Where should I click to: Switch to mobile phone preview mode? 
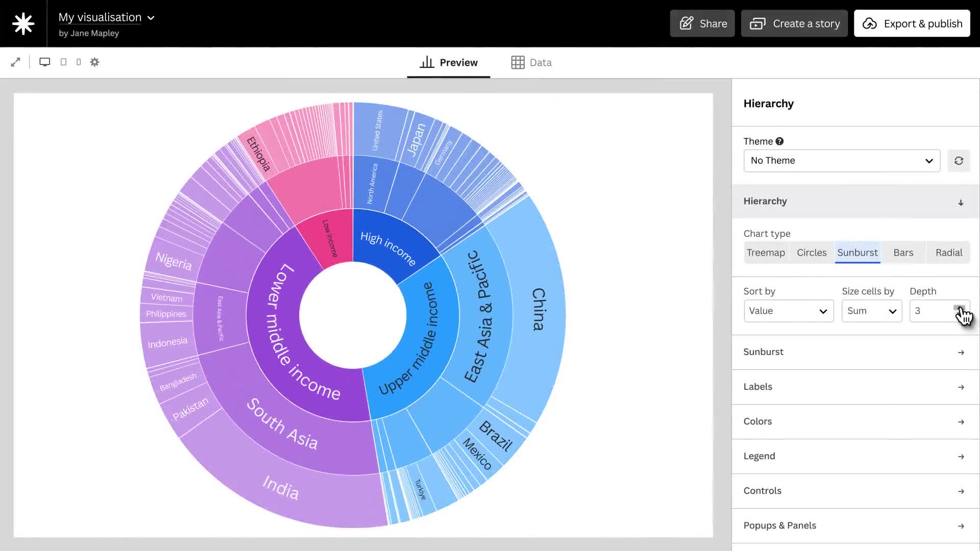point(79,62)
